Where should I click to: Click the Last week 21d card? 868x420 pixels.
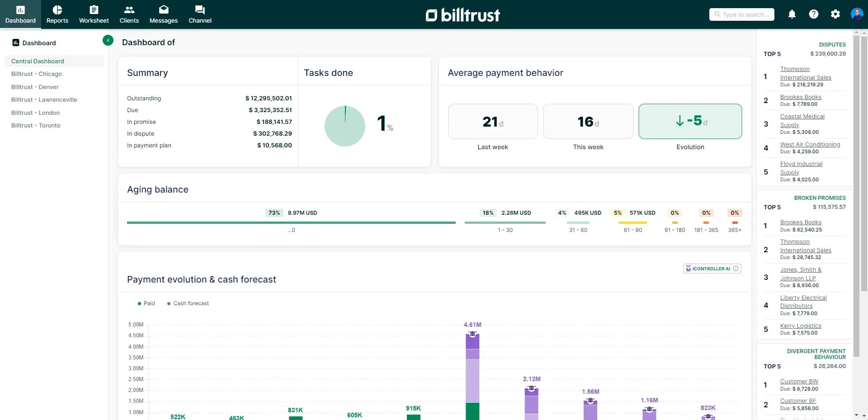click(493, 121)
